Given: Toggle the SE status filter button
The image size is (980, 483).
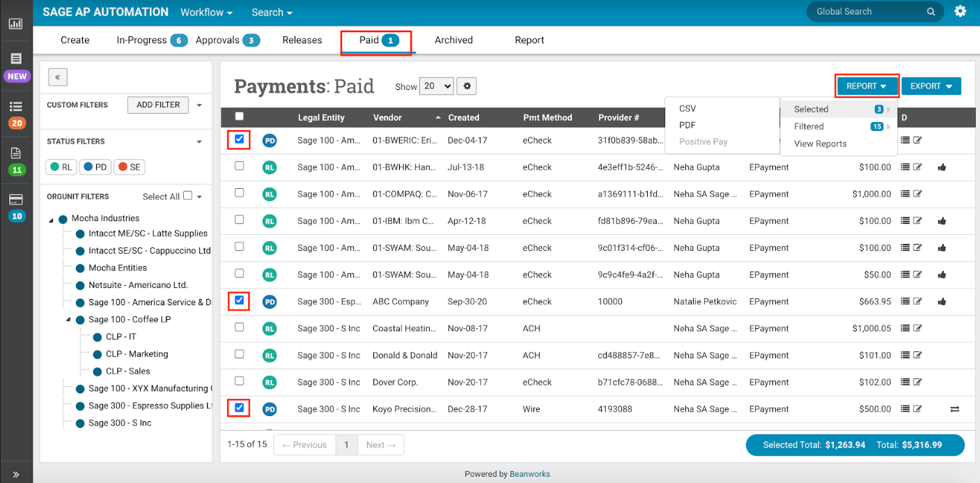Looking at the screenshot, I should pos(129,167).
